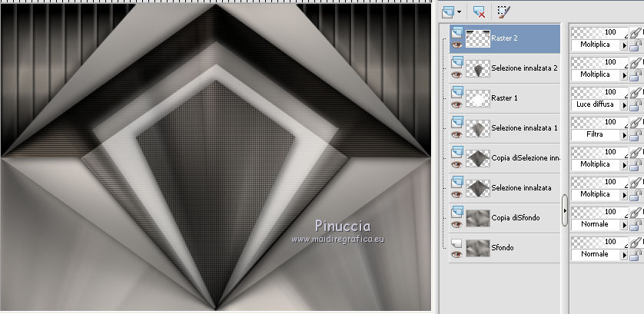Viewport: 644px width, 314px height.
Task: Open blend mode dropdown for Selezione innalzata 2
Action: (625, 75)
